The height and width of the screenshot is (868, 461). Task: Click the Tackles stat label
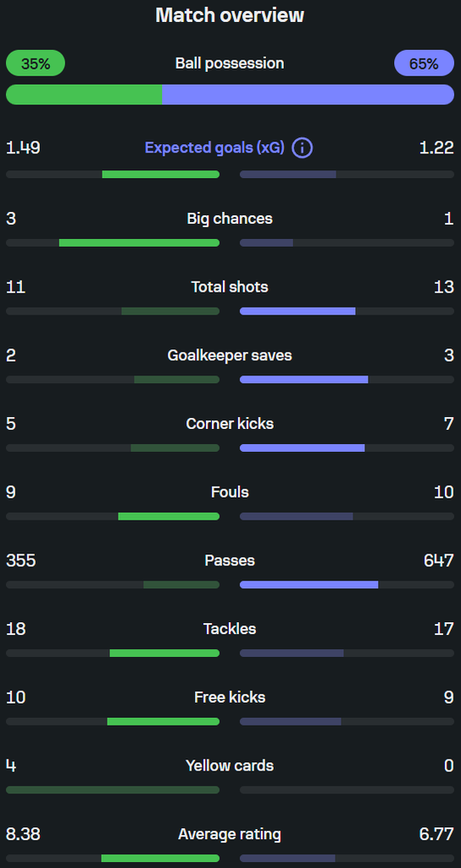point(230,629)
